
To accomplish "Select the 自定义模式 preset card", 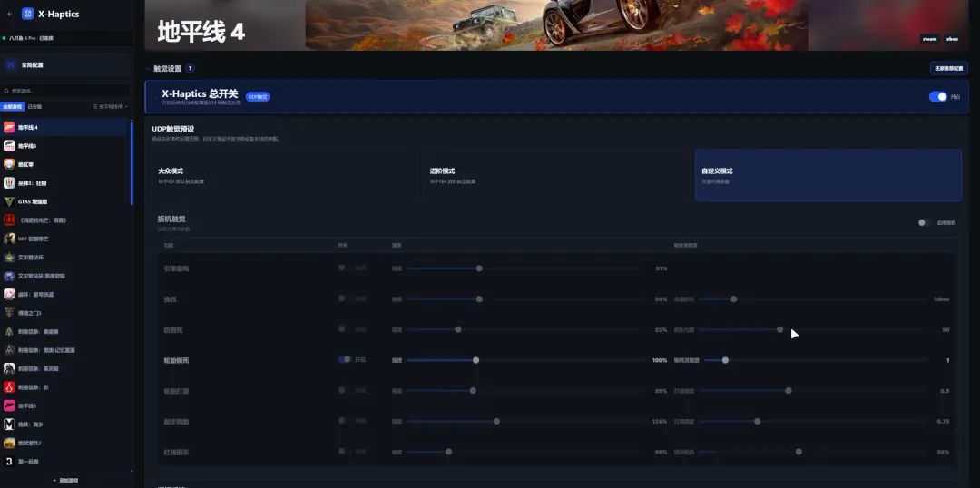I will [x=828, y=175].
